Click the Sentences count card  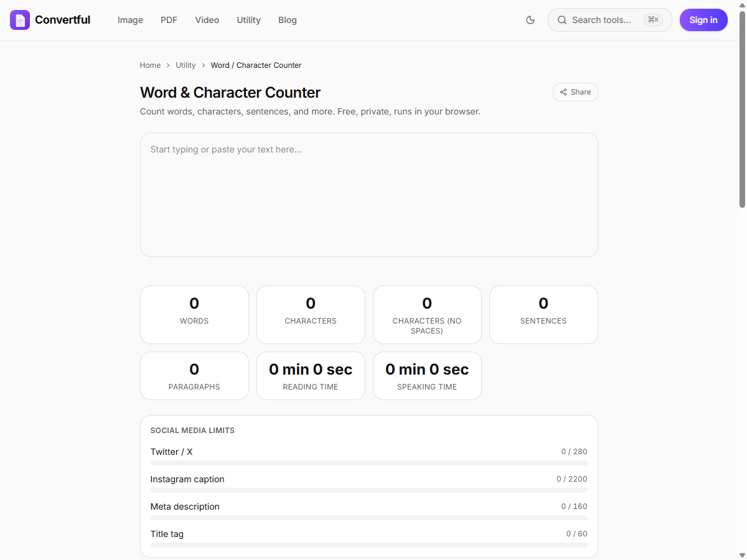click(x=543, y=315)
